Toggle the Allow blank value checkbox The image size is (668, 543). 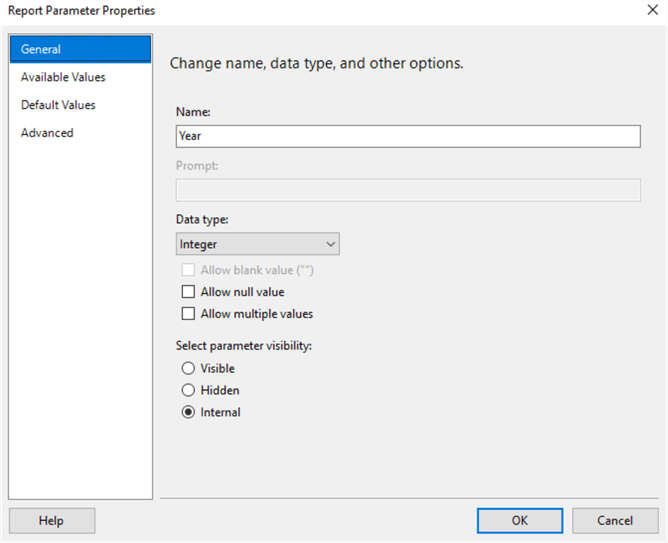click(188, 270)
